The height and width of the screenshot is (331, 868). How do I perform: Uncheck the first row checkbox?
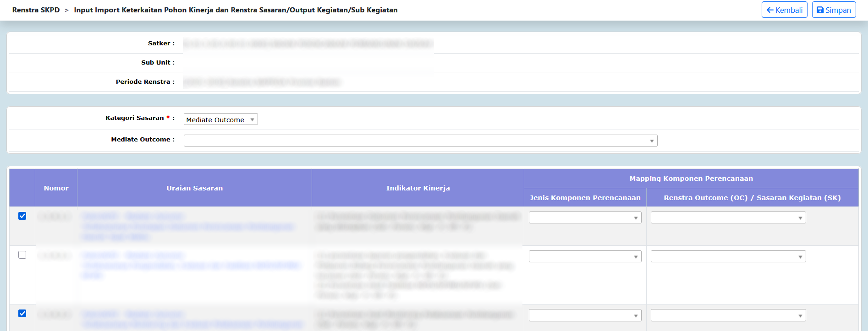pos(22,216)
